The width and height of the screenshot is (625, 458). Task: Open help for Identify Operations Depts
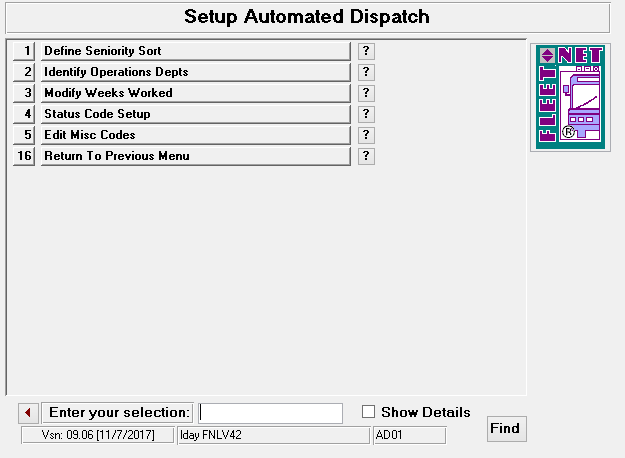[x=366, y=72]
